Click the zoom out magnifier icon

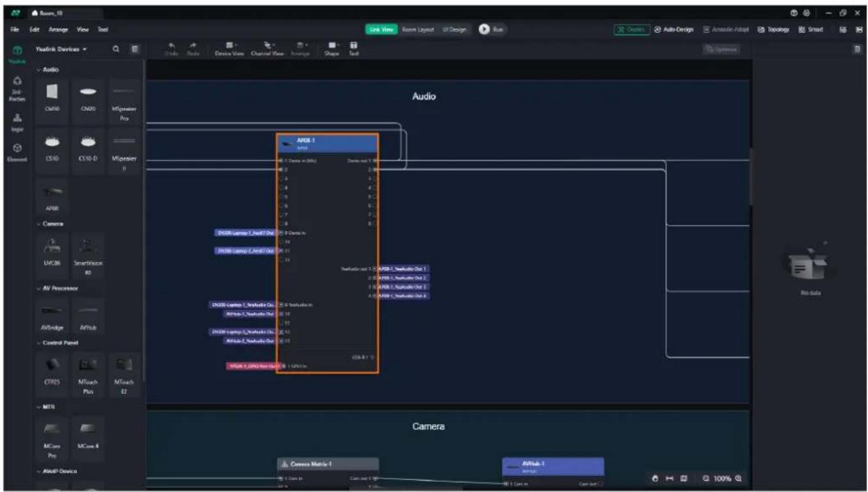[x=706, y=479]
